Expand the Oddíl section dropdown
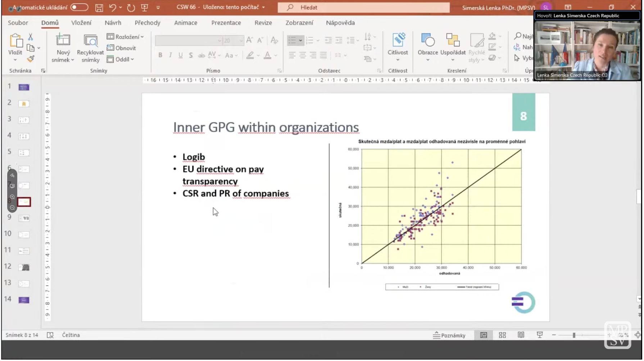The image size is (644, 361). 121,59
